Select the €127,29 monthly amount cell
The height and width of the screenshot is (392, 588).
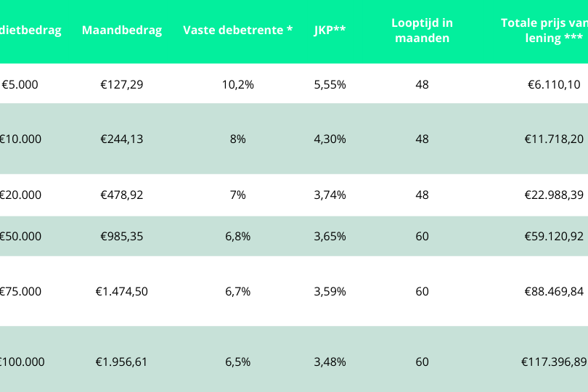[122, 84]
